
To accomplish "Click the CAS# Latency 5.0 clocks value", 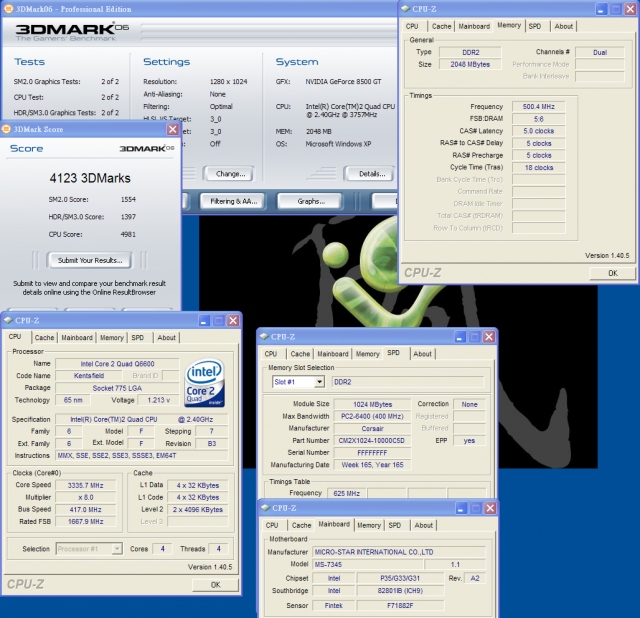I will 538,131.
